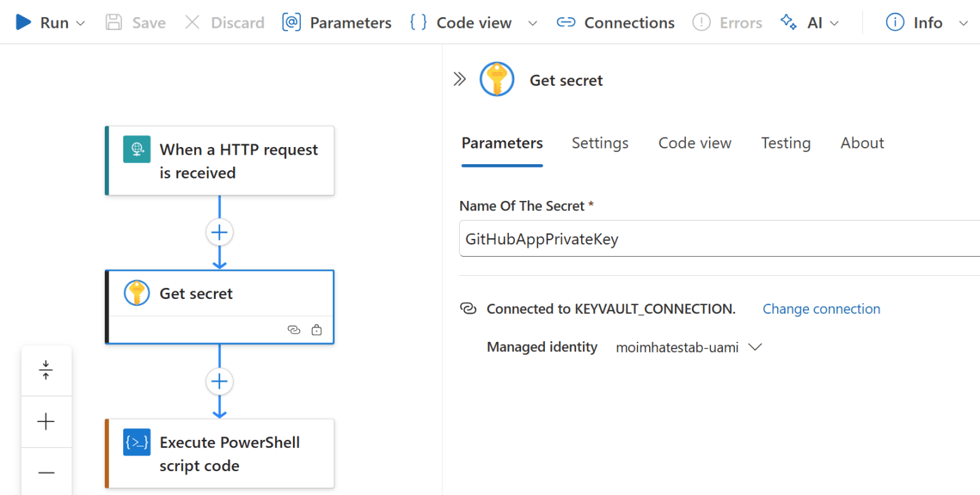Screen dimensions: 980x495
Task: Click the Parameters @ icon in toolbar
Action: (291, 22)
